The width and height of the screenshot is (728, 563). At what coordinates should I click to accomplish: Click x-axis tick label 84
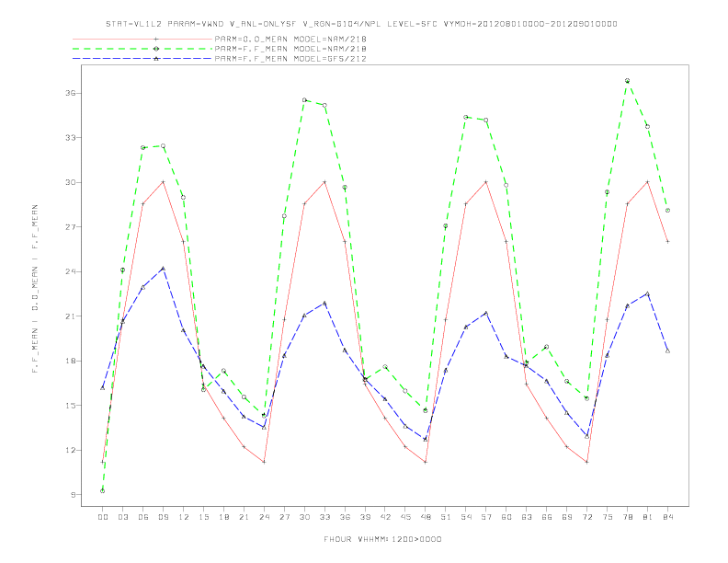pos(667,517)
